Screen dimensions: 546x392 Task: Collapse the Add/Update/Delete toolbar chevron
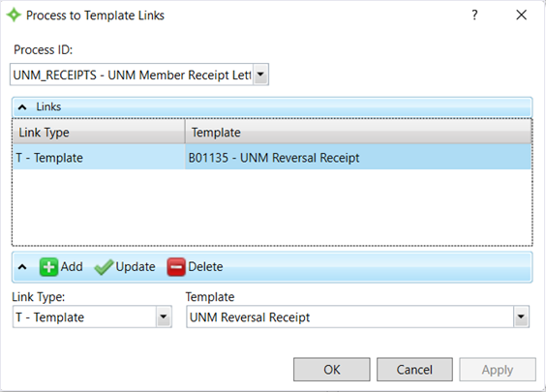click(22, 267)
